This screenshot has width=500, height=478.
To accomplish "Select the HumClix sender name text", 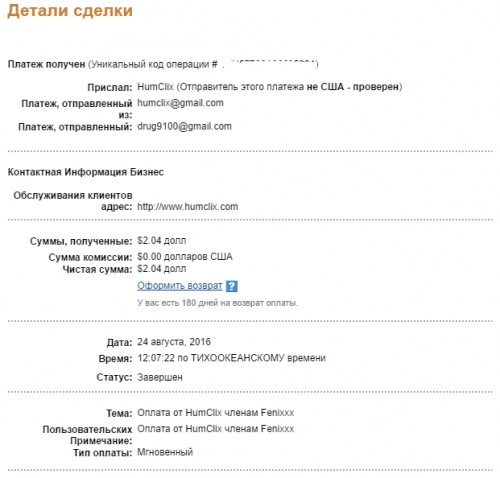I will [155, 87].
